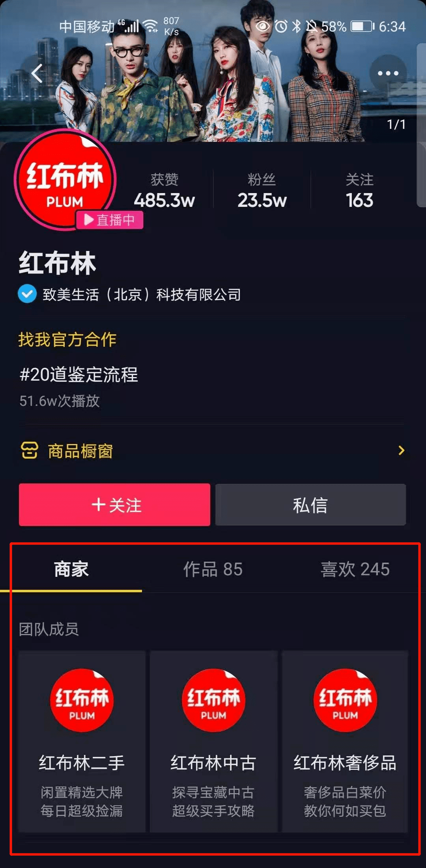This screenshot has height=868, width=426.
Task: View the 粉丝 23.5w followers count
Action: click(x=262, y=190)
